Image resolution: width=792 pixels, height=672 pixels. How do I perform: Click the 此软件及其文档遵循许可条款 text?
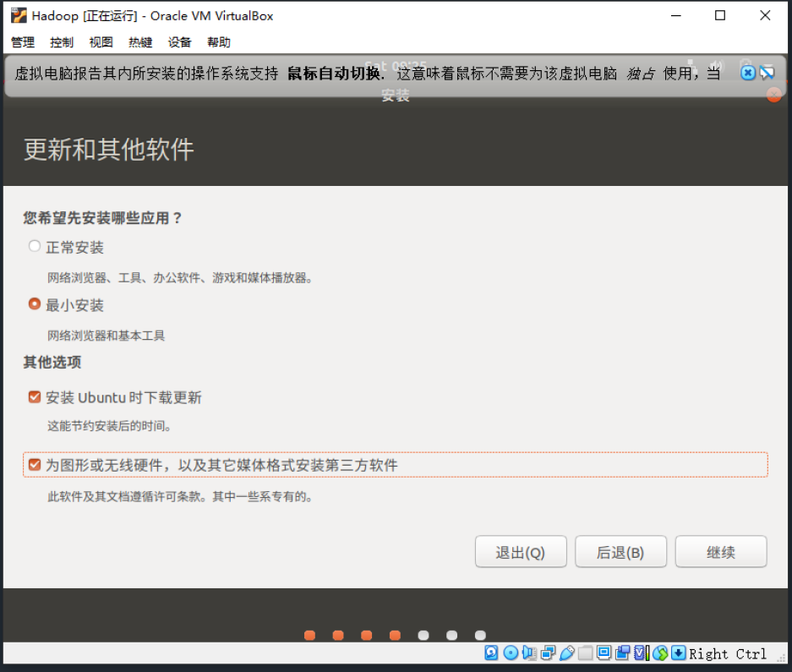(180, 497)
